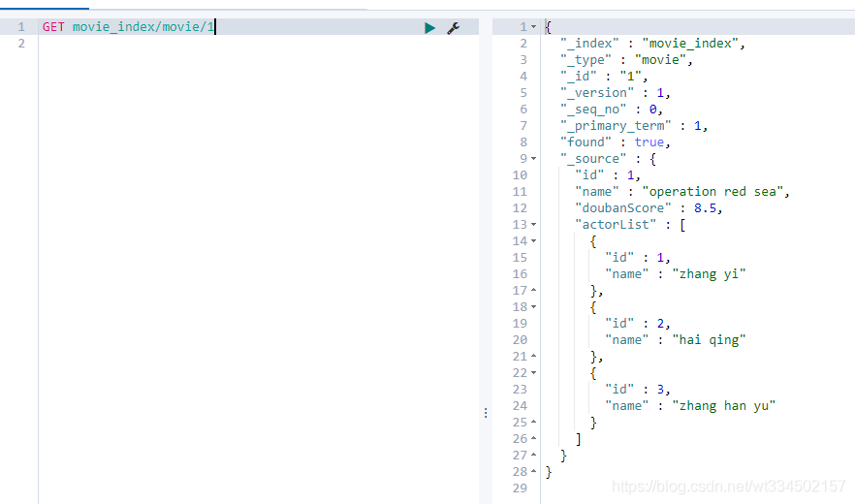The image size is (855, 504).
Task: Click the "_primary_term" key
Action: click(x=616, y=126)
